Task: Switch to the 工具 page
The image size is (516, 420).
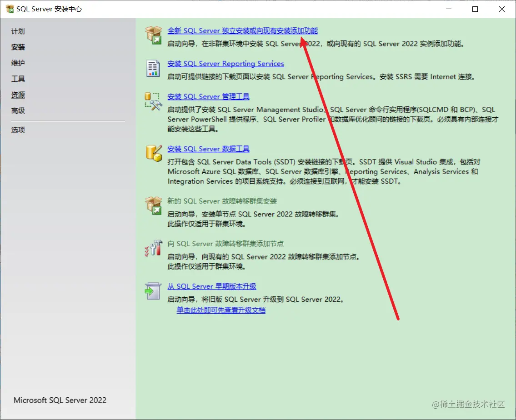Action: click(x=18, y=79)
